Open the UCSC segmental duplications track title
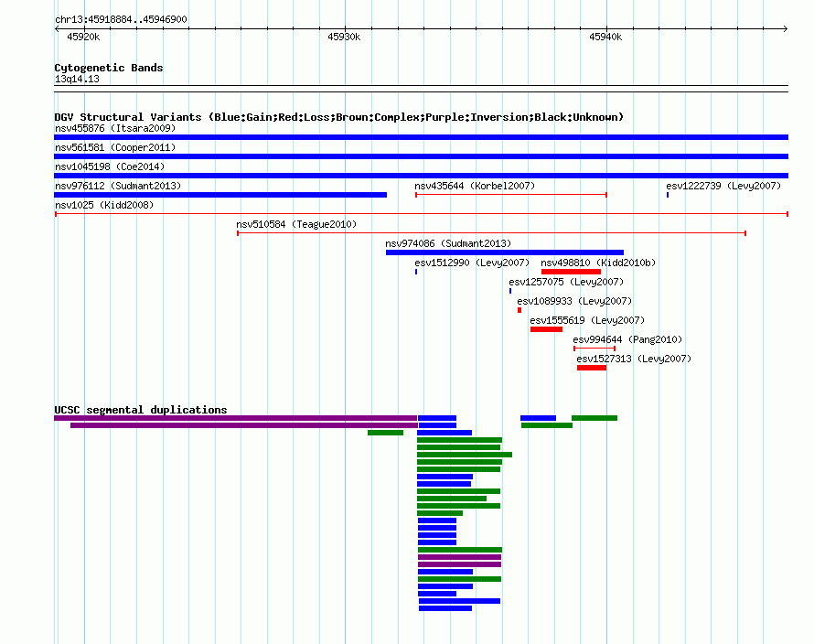This screenshot has width=814, height=644. [141, 410]
